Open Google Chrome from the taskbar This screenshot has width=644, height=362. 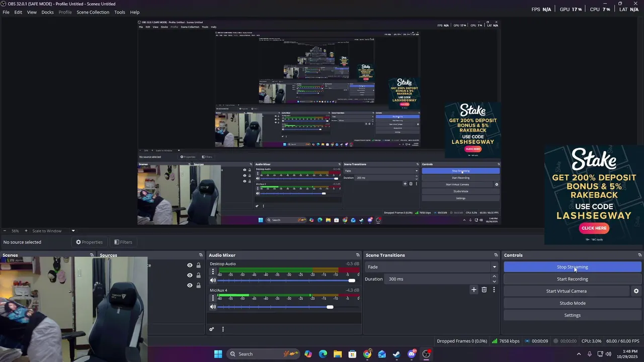point(367,354)
